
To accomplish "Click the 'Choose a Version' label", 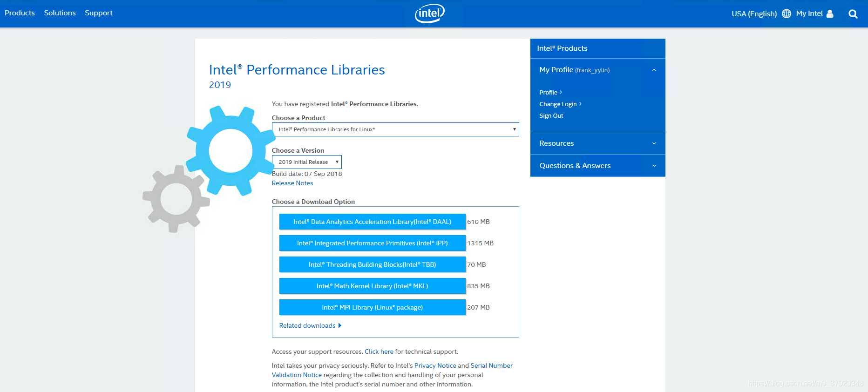I will pyautogui.click(x=298, y=150).
